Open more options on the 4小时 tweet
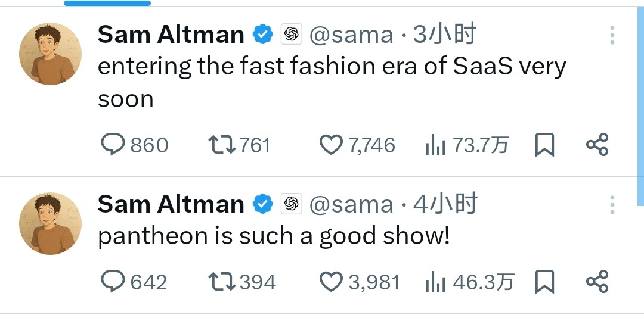 612,204
